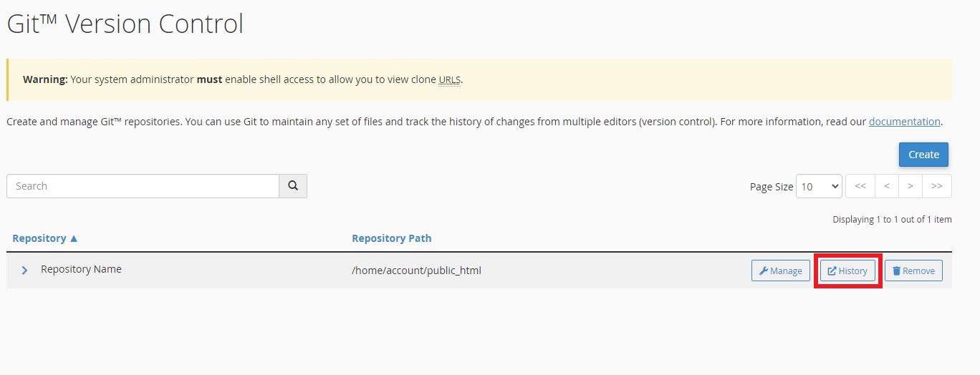Screen dimensions: 980x375
Task: Sort by the Repository column header
Action: 45,238
